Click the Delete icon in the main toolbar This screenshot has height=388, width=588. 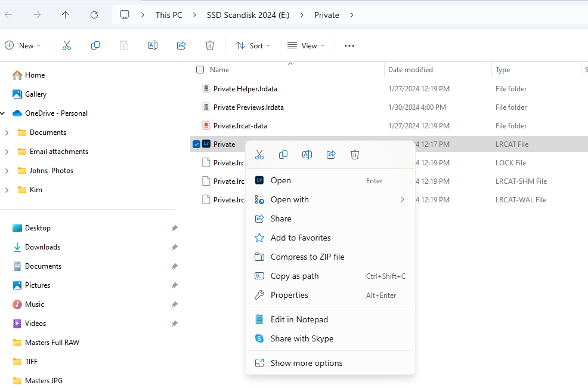click(209, 45)
